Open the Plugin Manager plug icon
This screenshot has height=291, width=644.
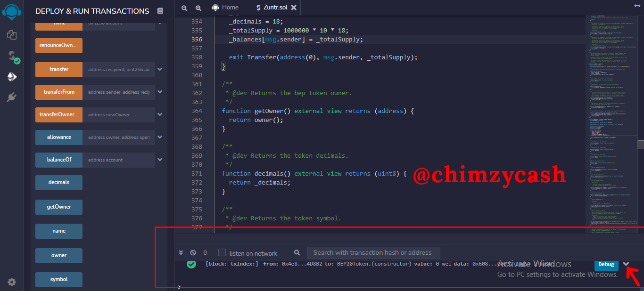pos(12,97)
